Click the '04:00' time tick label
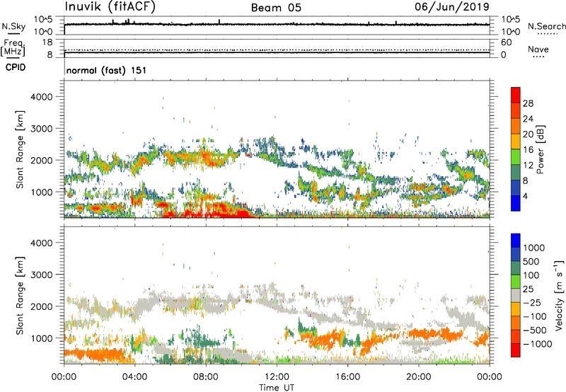The image size is (566, 392). pyautogui.click(x=134, y=377)
